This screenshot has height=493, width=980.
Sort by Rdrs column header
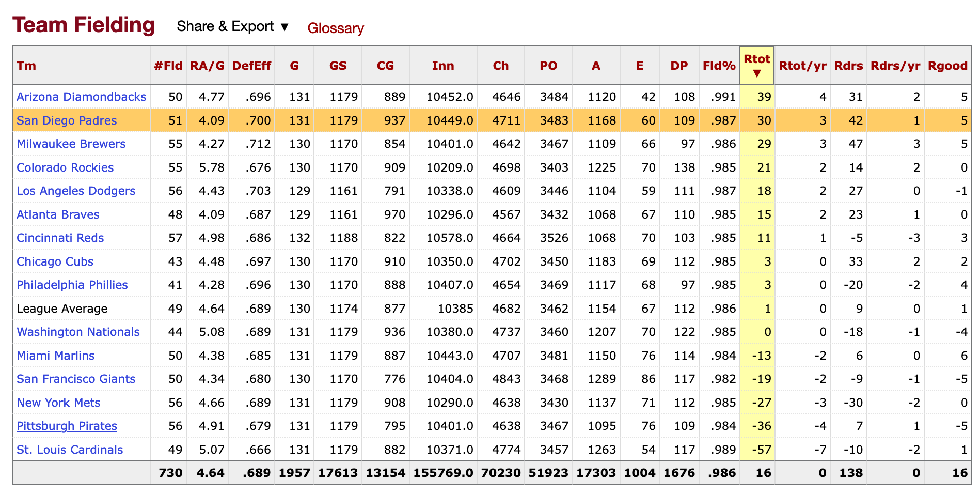point(849,66)
